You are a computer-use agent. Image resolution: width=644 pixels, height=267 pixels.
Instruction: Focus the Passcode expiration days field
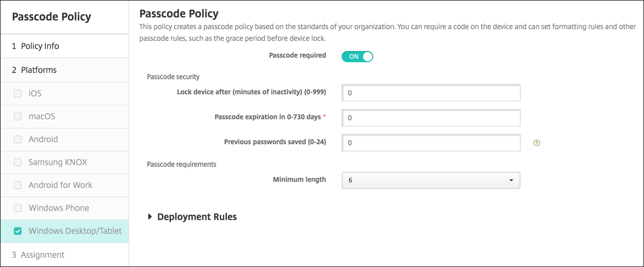pyautogui.click(x=431, y=118)
